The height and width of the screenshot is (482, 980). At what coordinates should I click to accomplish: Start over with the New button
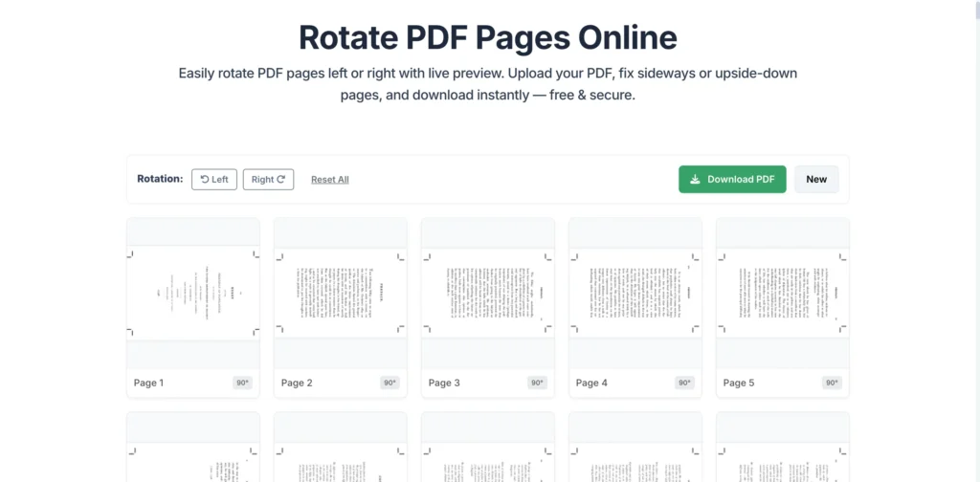[816, 179]
